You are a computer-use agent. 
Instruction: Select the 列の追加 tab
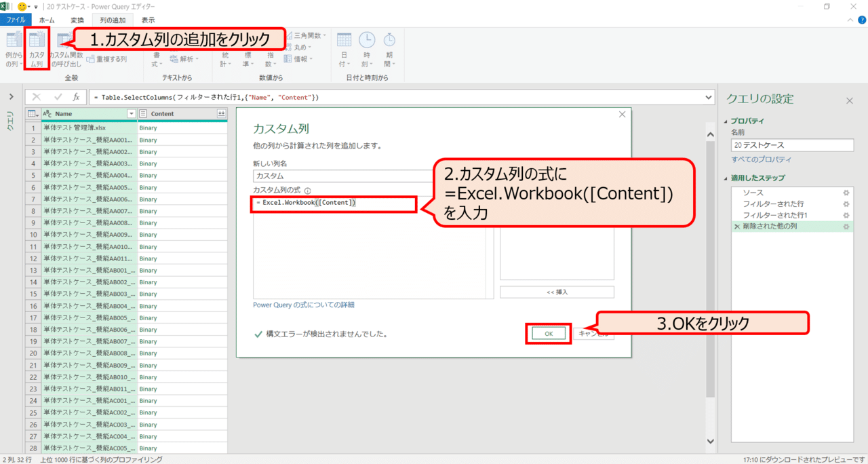(x=113, y=20)
